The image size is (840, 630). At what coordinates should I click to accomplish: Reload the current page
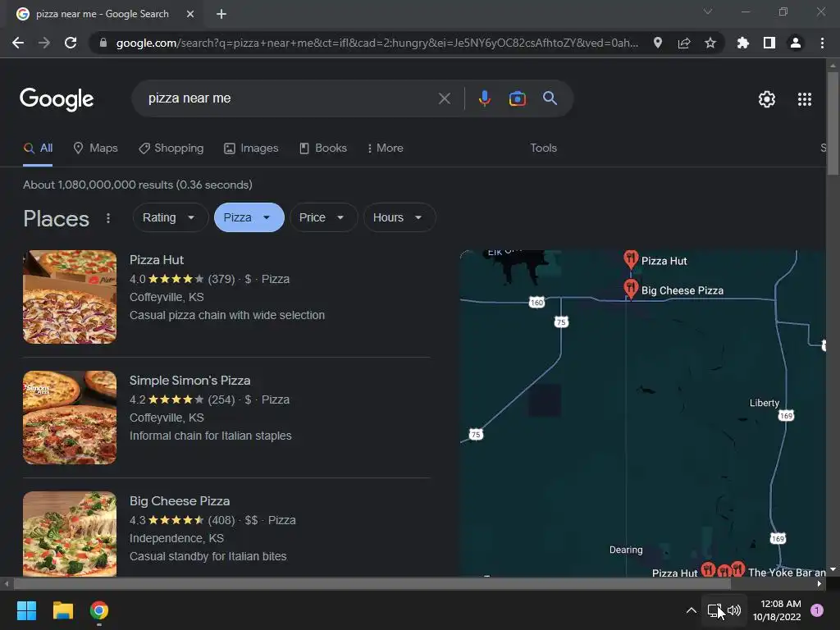coord(71,43)
